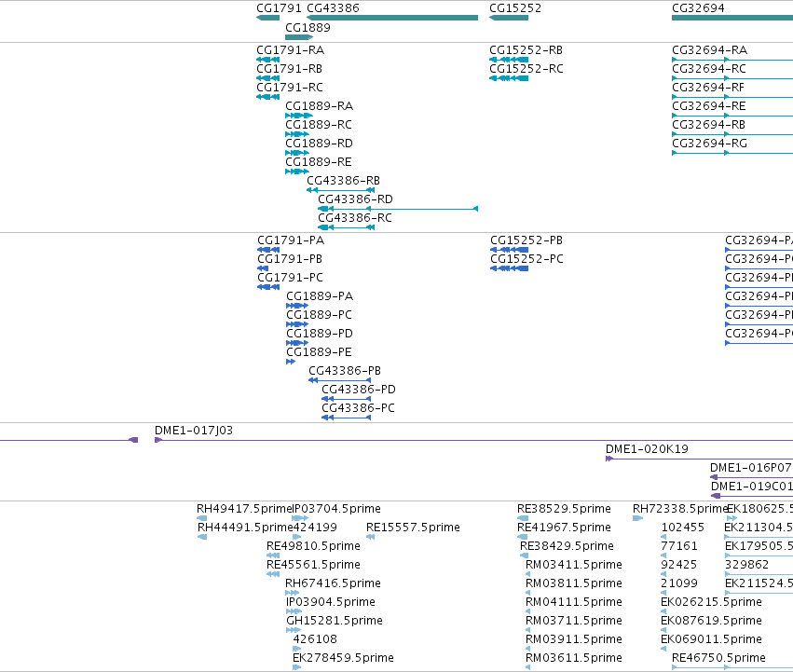Select protein CG1889-PD

[320, 334]
